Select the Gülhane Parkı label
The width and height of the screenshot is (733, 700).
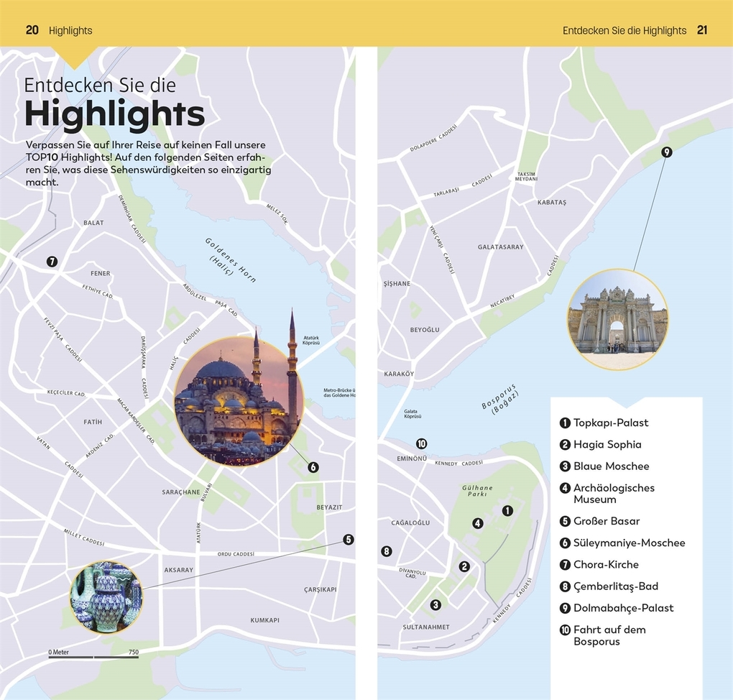coord(476,489)
